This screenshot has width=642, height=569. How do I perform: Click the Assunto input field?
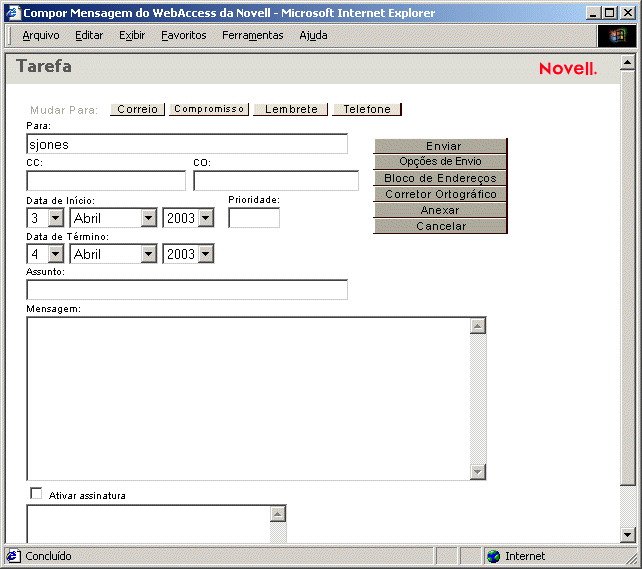click(187, 290)
